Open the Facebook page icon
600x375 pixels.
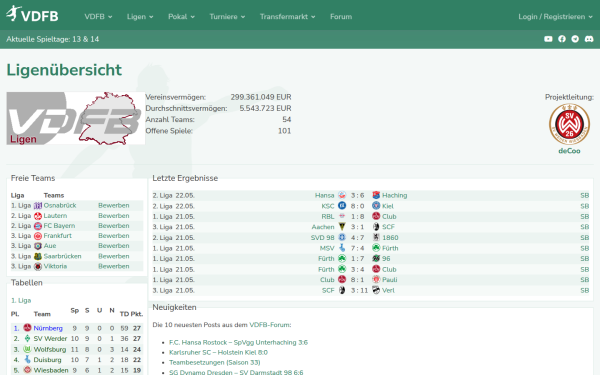pyautogui.click(x=562, y=39)
